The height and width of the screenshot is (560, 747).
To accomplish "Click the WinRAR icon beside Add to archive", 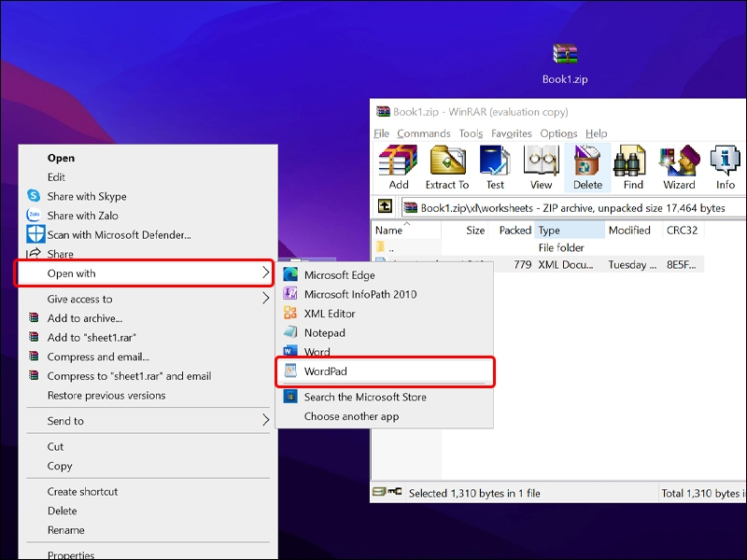I will pyautogui.click(x=34, y=317).
